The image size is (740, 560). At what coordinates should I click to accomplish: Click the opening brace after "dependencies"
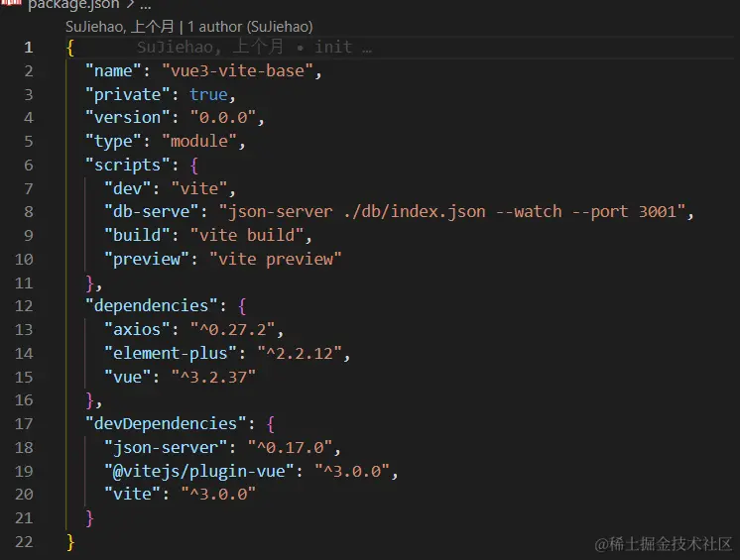coord(242,306)
